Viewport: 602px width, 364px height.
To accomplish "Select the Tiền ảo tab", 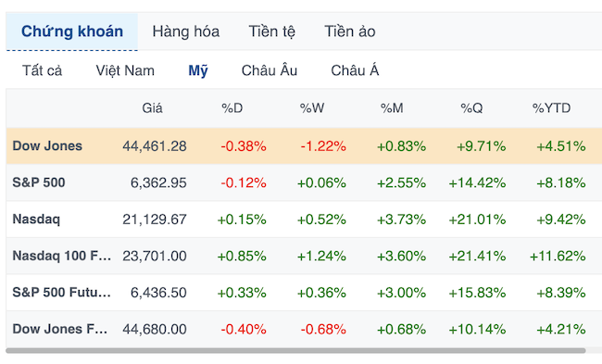I will click(350, 31).
